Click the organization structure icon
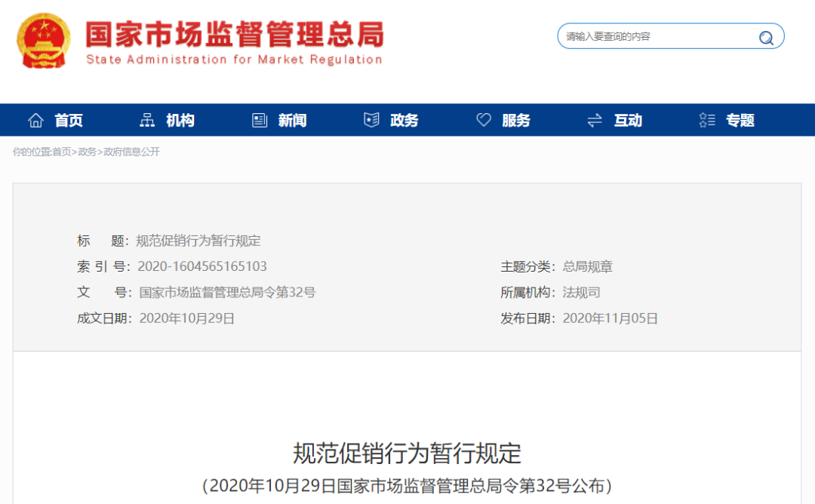Viewport: 815px width, 504px height. click(147, 120)
